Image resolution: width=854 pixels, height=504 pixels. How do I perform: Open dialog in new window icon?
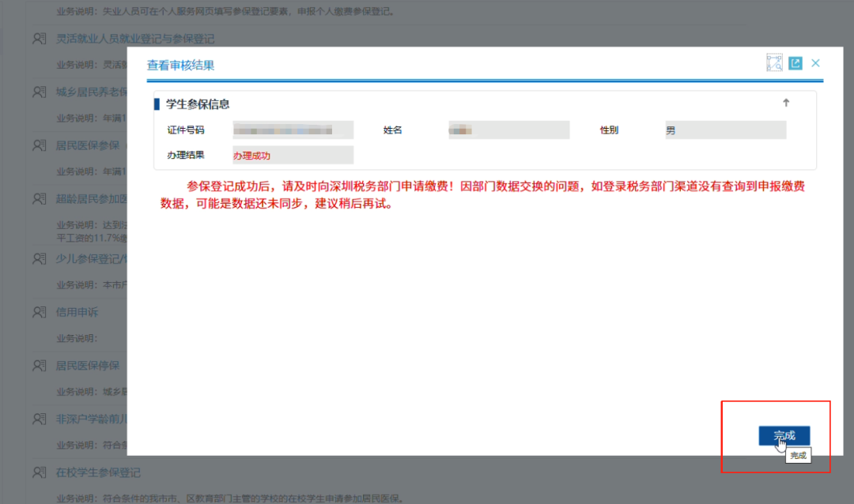tap(795, 64)
